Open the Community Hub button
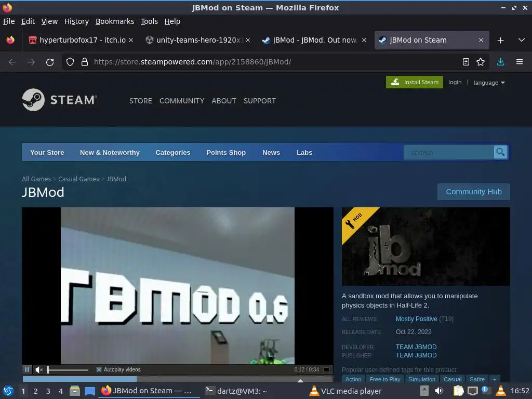 click(474, 192)
